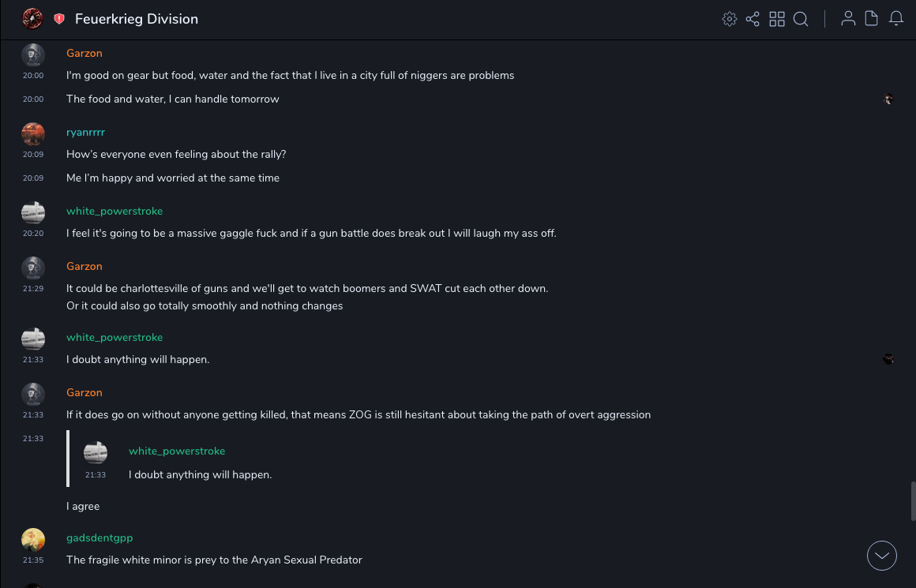
Task: Click the username inside the quoted reply
Action: click(177, 451)
